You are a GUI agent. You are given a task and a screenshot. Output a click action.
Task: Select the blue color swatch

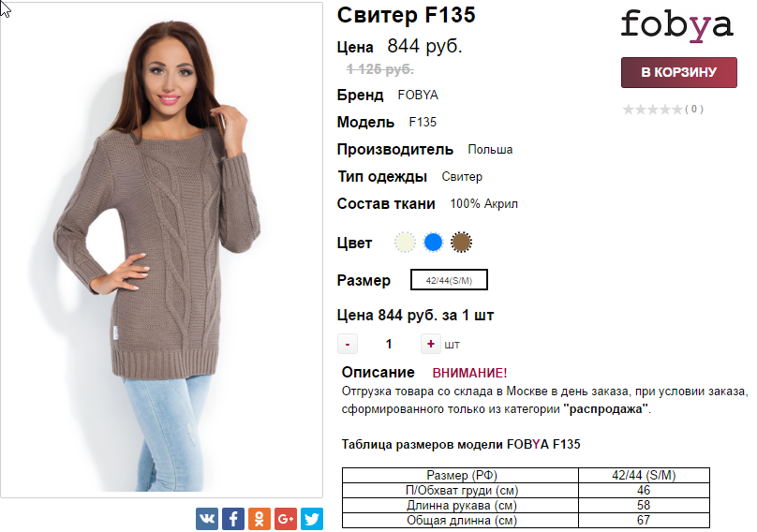point(433,243)
